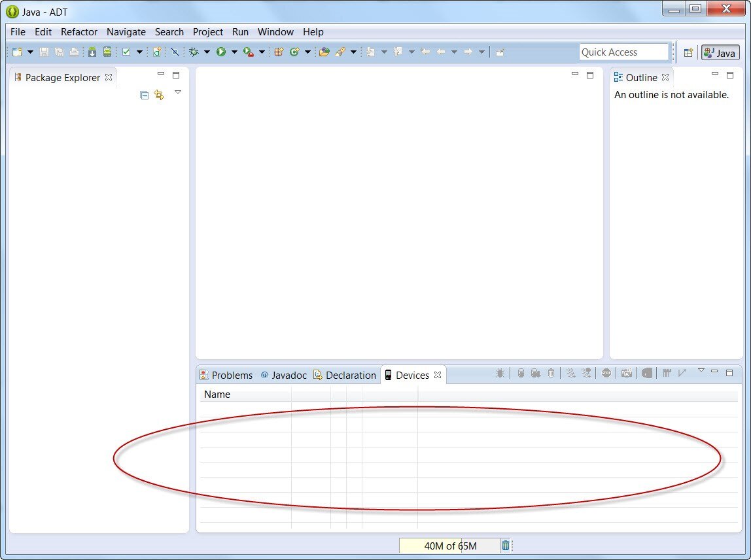Start debugging with the bug icon

tap(194, 52)
